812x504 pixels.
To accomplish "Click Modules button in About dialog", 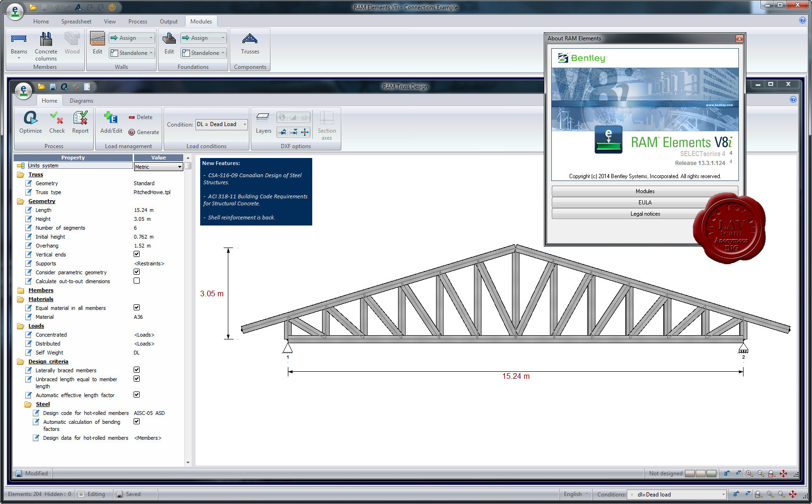I will tap(645, 191).
